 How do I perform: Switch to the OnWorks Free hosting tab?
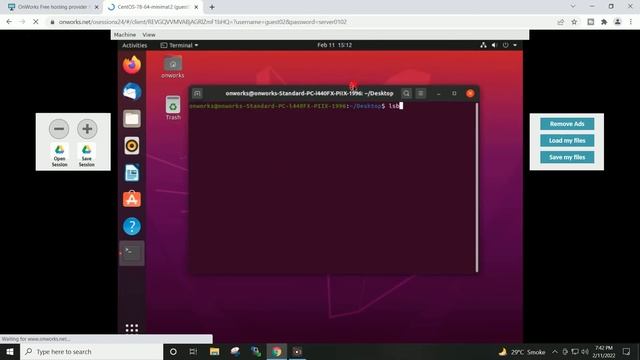click(53, 7)
